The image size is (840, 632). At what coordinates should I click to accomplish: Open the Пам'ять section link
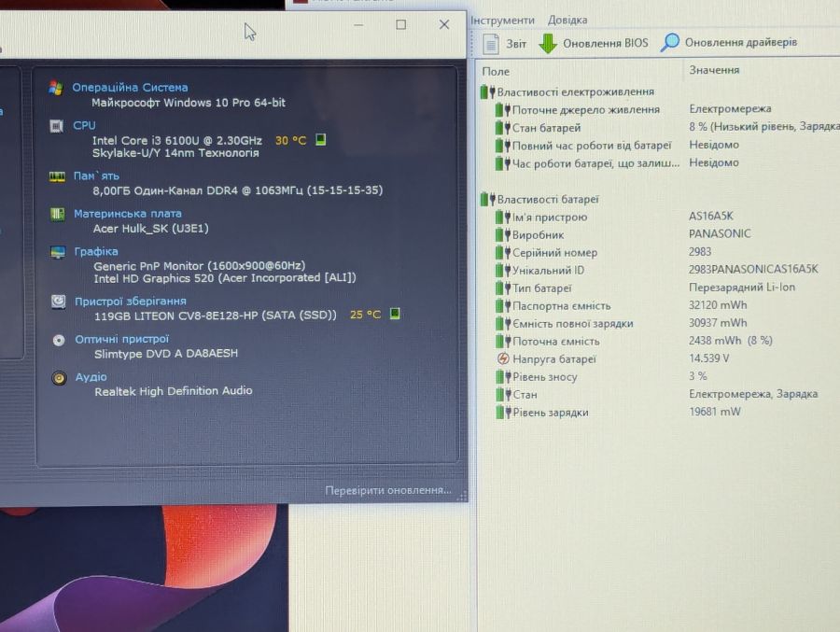coord(96,176)
